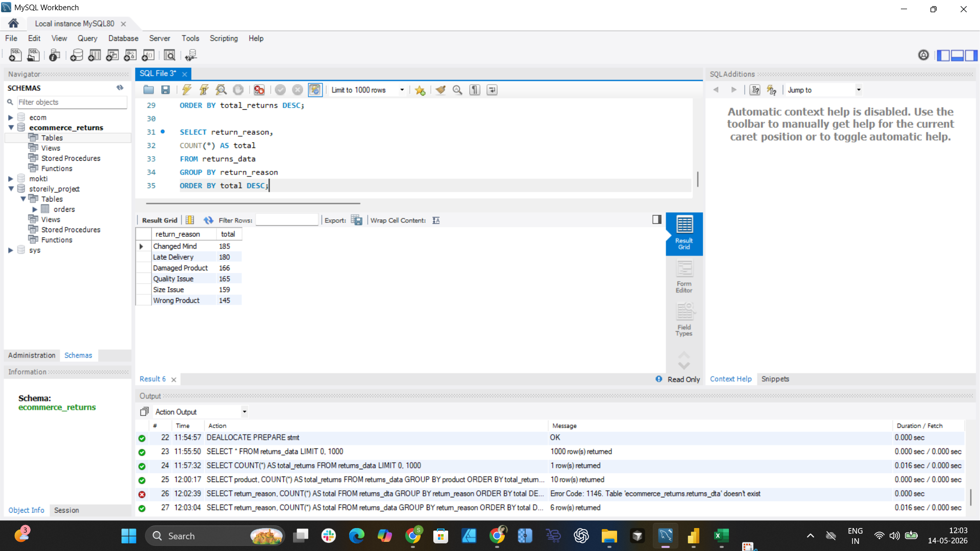Screen dimensions: 980x551
Task: Click the Find magnifier icon in editor toolbar
Action: 457,90
